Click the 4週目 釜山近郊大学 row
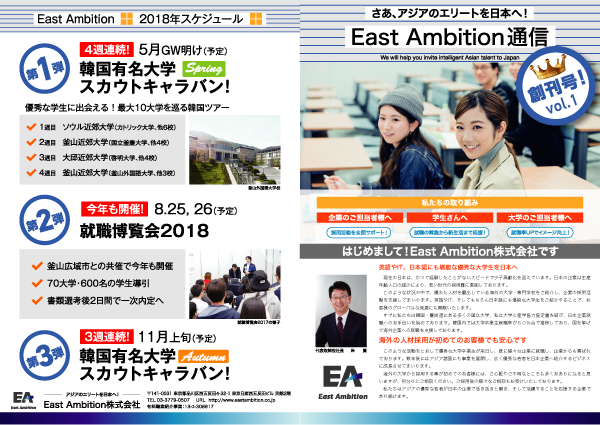Viewport: 600px width, 425px height. click(x=101, y=173)
